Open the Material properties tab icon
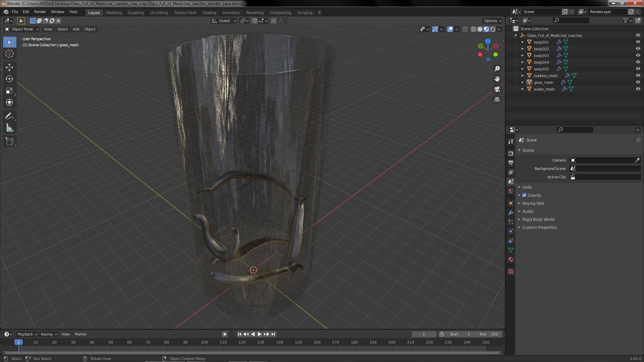This screenshot has height=362, width=644. 511,259
